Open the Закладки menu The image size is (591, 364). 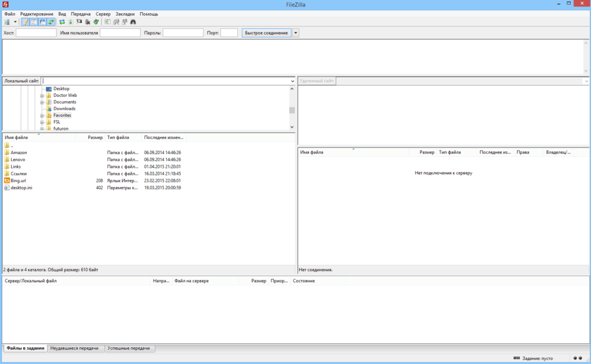point(125,14)
